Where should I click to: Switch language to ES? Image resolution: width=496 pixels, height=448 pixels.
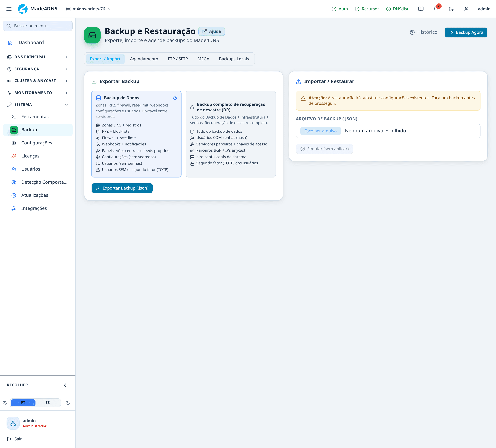[48, 403]
